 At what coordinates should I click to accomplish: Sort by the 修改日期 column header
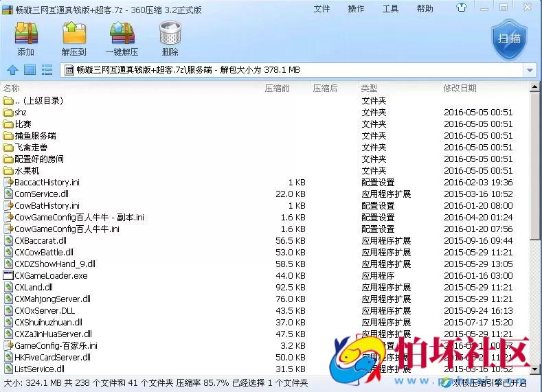pos(460,89)
